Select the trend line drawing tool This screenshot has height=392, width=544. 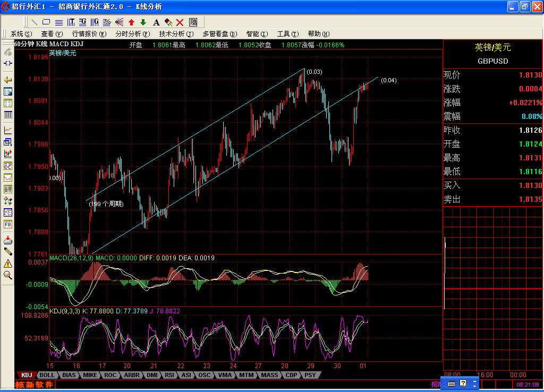(35, 22)
